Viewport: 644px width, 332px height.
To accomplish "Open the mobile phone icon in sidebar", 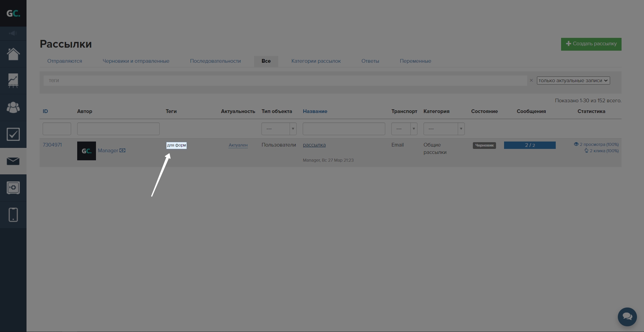I will pyautogui.click(x=13, y=215).
